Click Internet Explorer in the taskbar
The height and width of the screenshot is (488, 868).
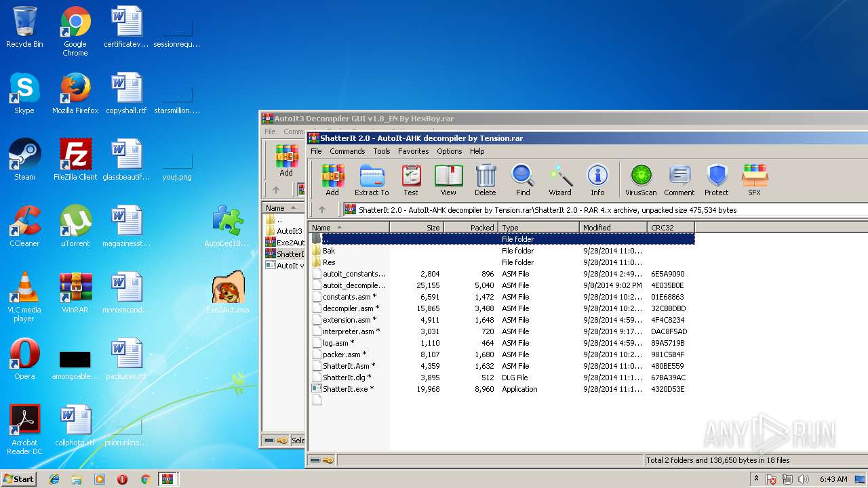54,479
